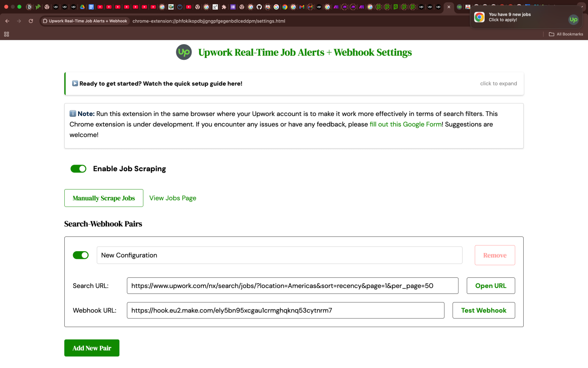Click the 'click to expand' text
The width and height of the screenshot is (588, 368).
pyautogui.click(x=498, y=84)
